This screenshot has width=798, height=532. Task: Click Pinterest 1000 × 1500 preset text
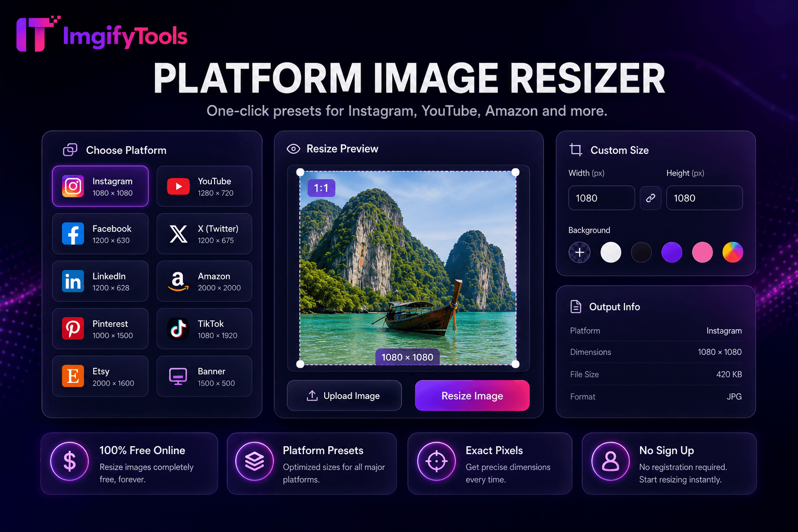coord(112,329)
